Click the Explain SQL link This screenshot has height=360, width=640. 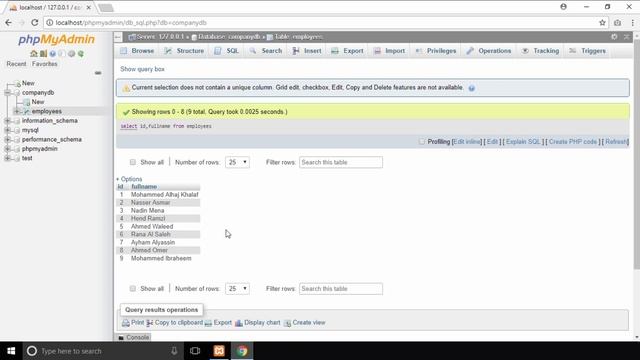[523, 142]
